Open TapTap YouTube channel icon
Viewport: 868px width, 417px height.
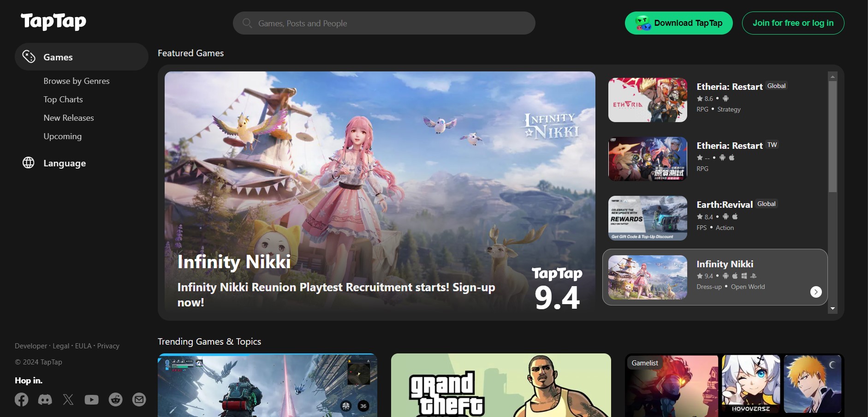[x=92, y=399]
